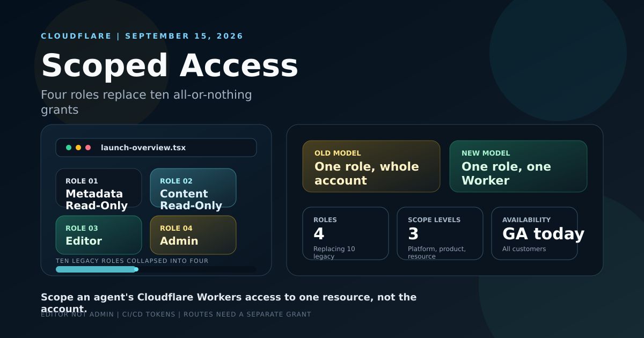Select the Role 04 Admin card
This screenshot has height=338, width=644.
[193, 235]
